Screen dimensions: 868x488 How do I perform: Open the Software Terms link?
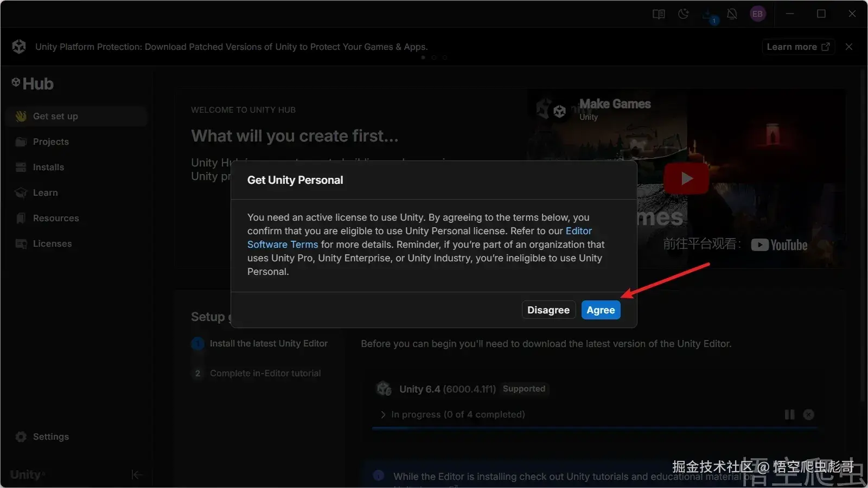[283, 245]
